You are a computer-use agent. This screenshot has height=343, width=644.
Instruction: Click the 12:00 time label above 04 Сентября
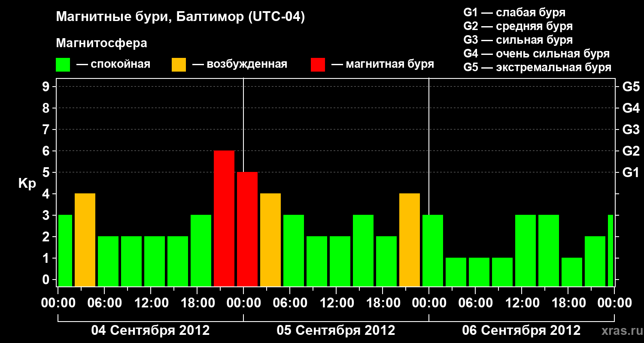click(x=151, y=303)
